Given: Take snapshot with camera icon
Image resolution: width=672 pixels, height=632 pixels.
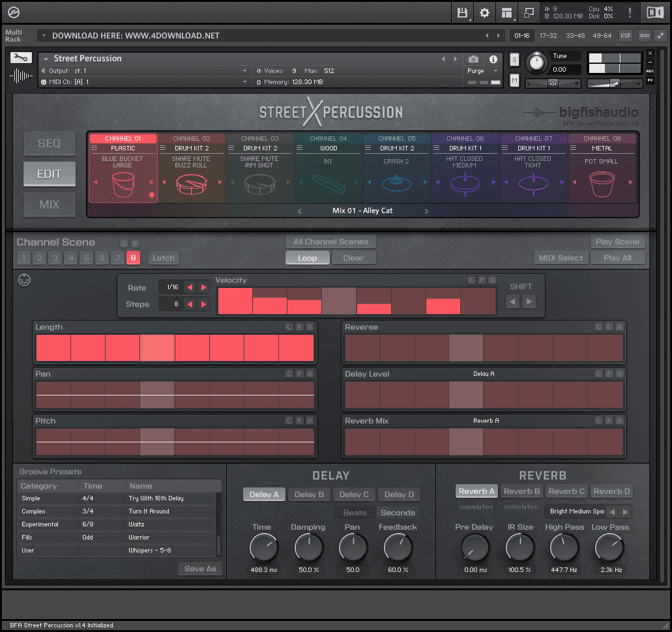Looking at the screenshot, I should click(x=473, y=59).
